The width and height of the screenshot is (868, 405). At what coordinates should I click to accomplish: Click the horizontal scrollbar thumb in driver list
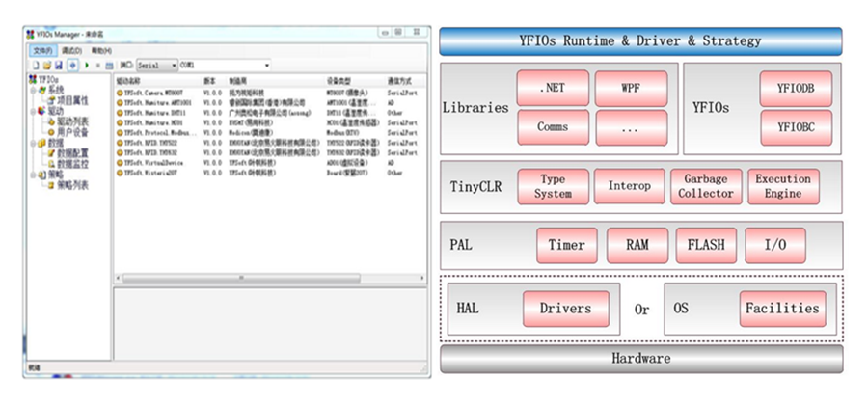pyautogui.click(x=241, y=278)
